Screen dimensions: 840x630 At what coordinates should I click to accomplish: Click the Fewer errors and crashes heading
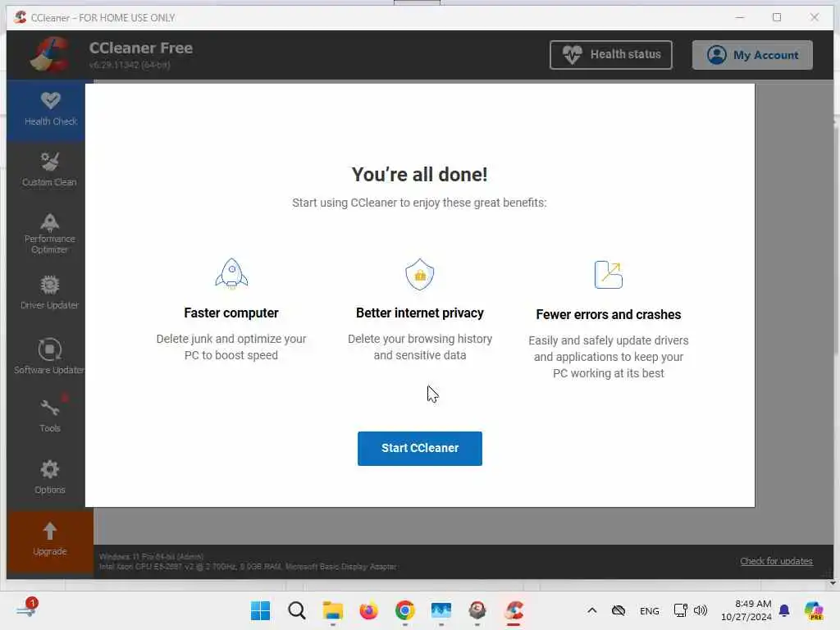(x=609, y=314)
